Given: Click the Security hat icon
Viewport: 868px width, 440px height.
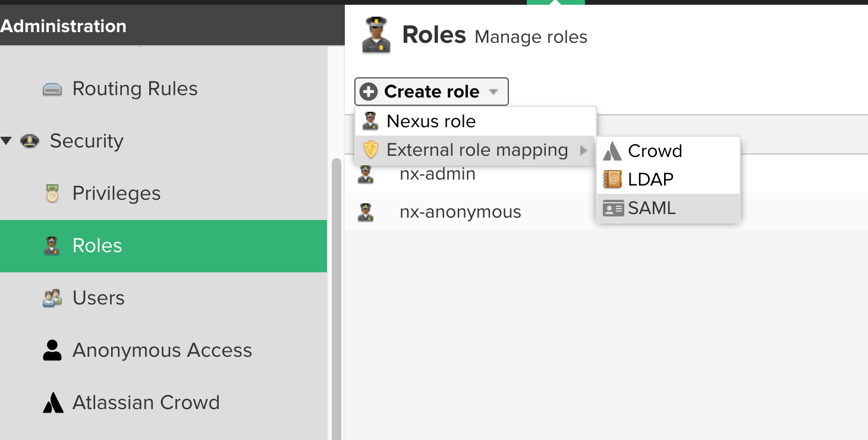Looking at the screenshot, I should (30, 142).
